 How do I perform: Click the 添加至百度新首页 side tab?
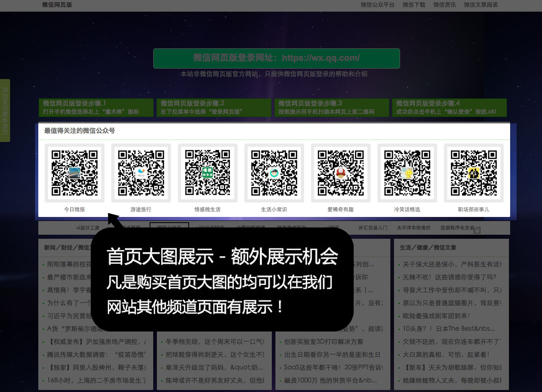tap(5, 111)
